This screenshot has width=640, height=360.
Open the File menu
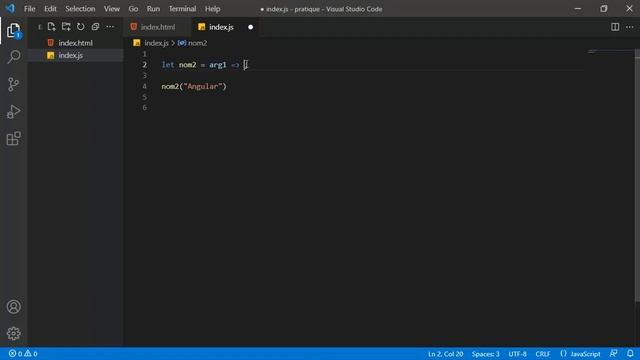(x=29, y=9)
